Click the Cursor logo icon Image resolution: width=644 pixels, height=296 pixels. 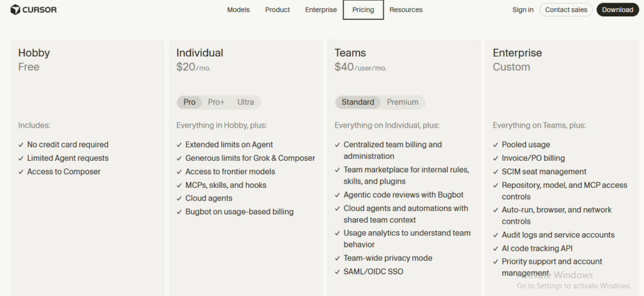pos(15,9)
